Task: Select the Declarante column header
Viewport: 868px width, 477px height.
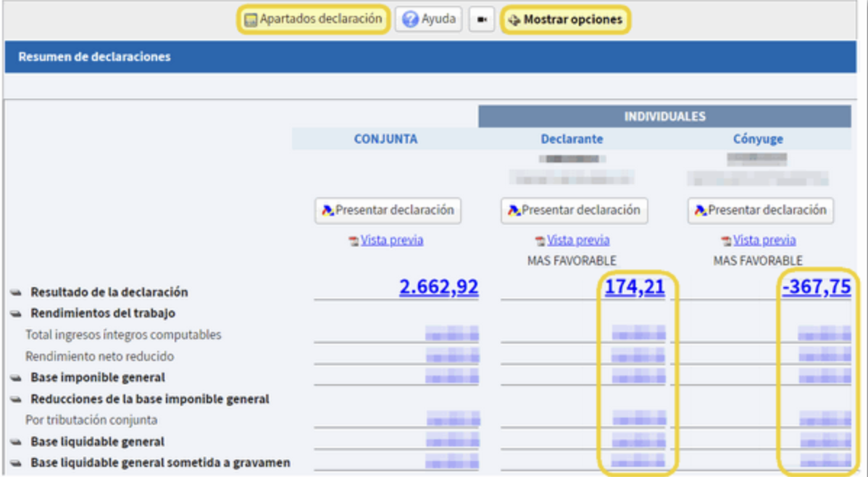Action: [572, 139]
